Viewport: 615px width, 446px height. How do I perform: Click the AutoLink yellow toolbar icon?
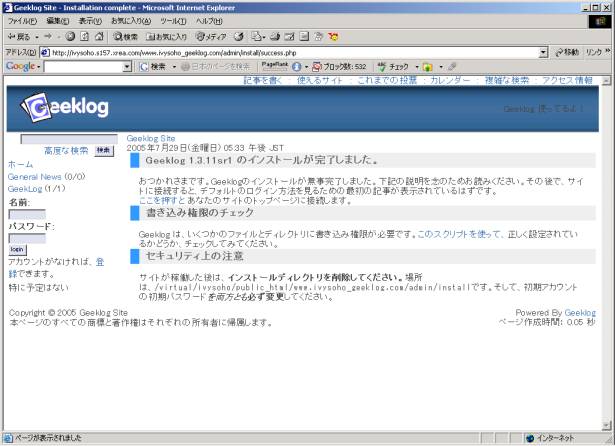[x=428, y=67]
